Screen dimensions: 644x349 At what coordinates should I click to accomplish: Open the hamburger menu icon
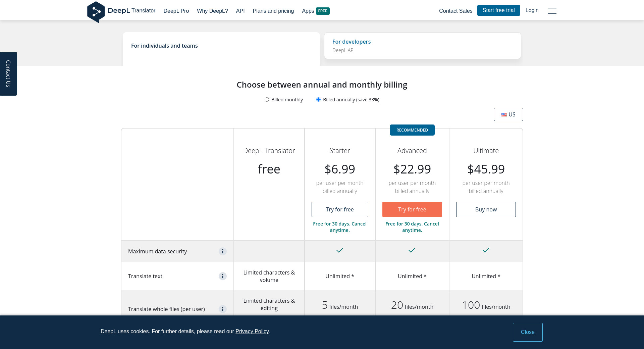[552, 11]
